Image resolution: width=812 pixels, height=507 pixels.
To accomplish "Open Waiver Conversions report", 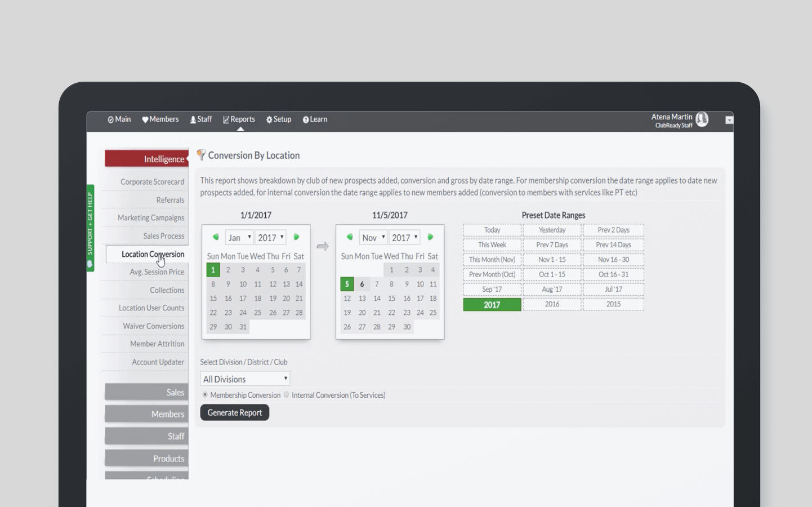I will (154, 326).
